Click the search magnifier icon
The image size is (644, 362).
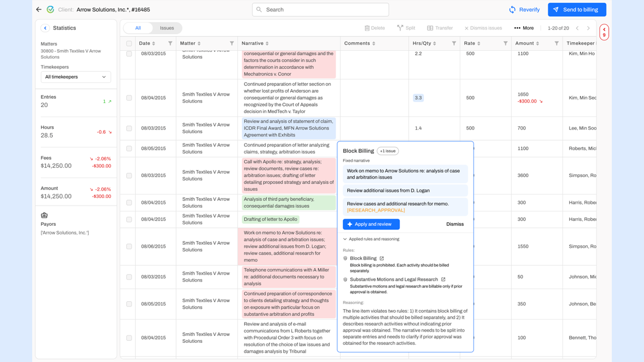(259, 10)
